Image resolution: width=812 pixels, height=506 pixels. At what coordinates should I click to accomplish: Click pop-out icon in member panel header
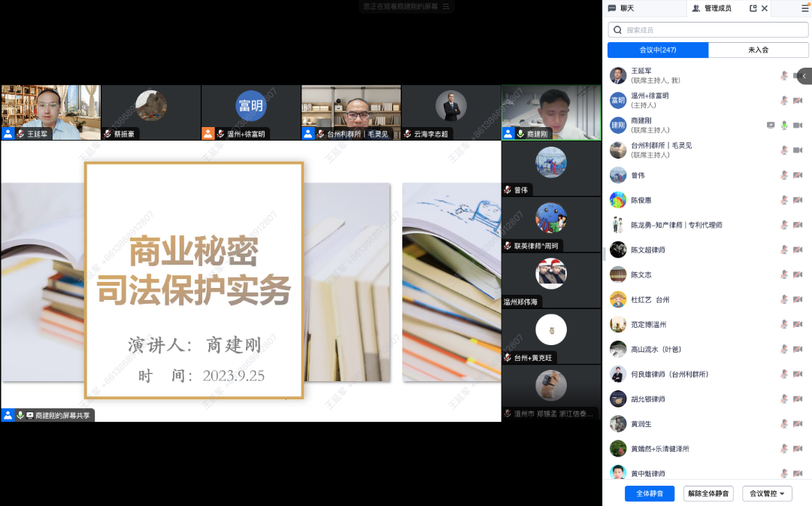[753, 8]
